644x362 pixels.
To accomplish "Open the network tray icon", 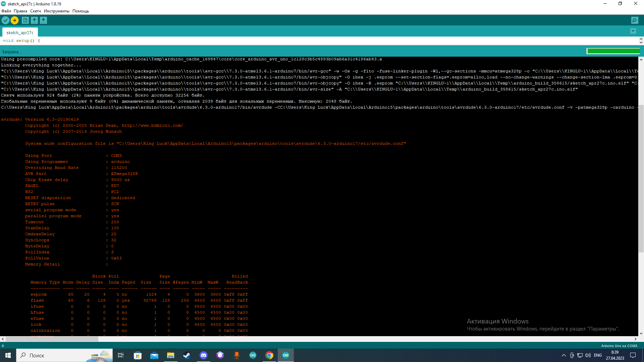I will (580, 355).
